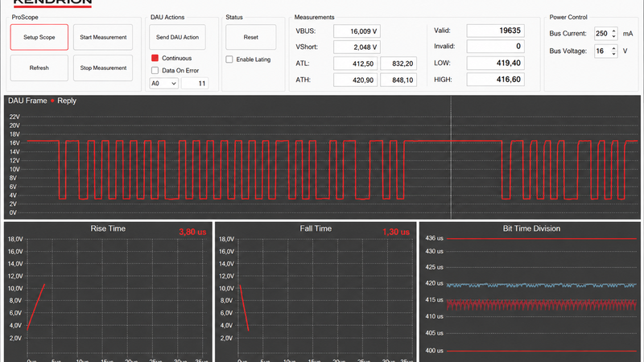Click the Setup Scope button
Viewport: 644px width, 362px height.
point(39,37)
